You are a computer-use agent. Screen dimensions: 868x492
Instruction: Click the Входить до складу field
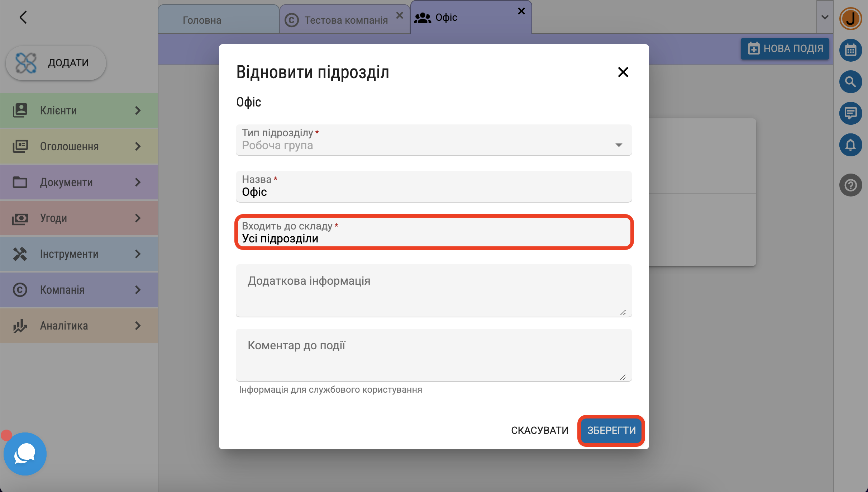pos(434,232)
